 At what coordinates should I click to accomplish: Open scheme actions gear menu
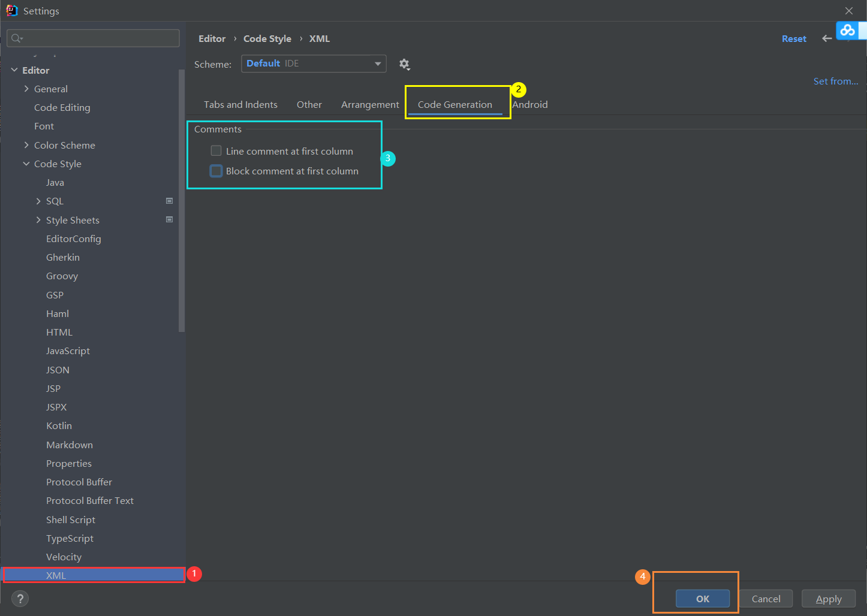[x=404, y=64]
